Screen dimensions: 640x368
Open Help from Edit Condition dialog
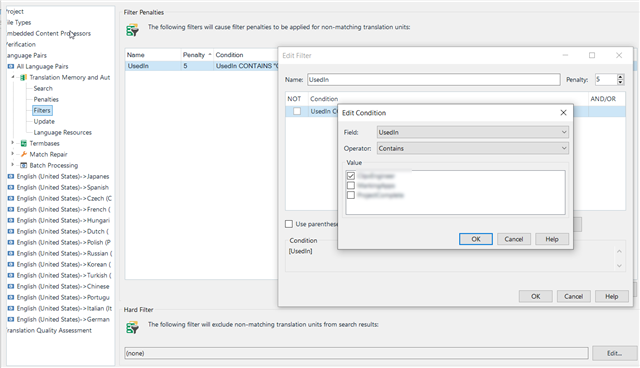pos(552,239)
